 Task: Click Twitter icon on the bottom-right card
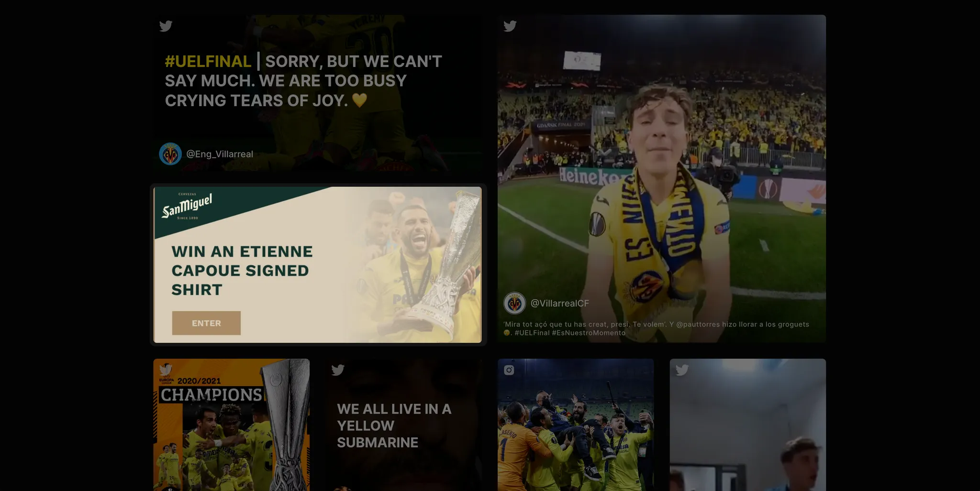(682, 370)
